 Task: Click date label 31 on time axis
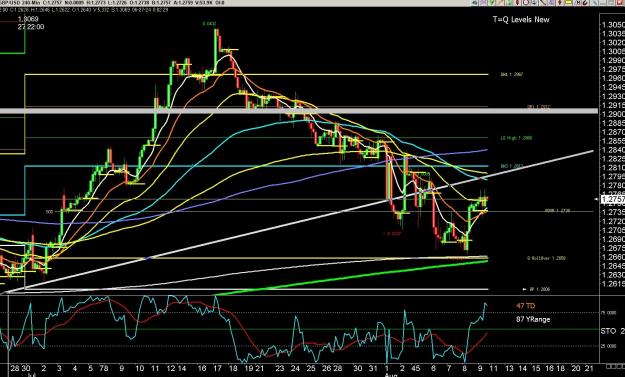point(373,369)
